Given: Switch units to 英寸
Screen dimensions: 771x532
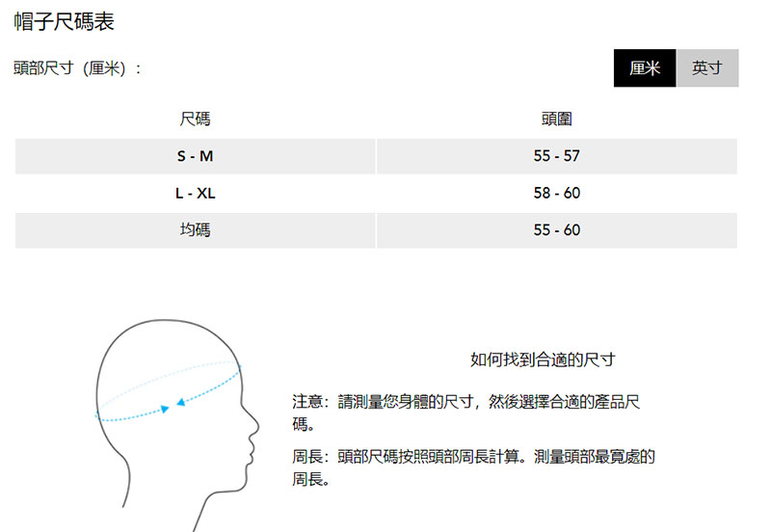Looking at the screenshot, I should pyautogui.click(x=707, y=68).
